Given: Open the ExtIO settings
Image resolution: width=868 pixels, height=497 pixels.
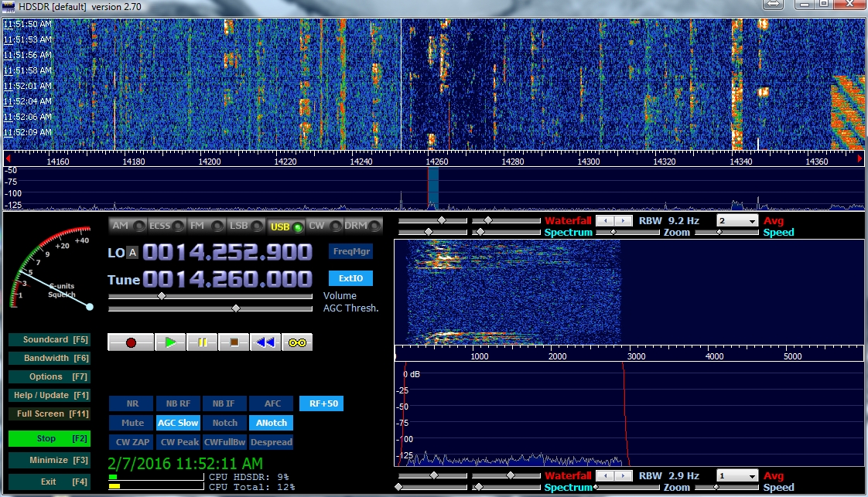Looking at the screenshot, I should tap(350, 277).
